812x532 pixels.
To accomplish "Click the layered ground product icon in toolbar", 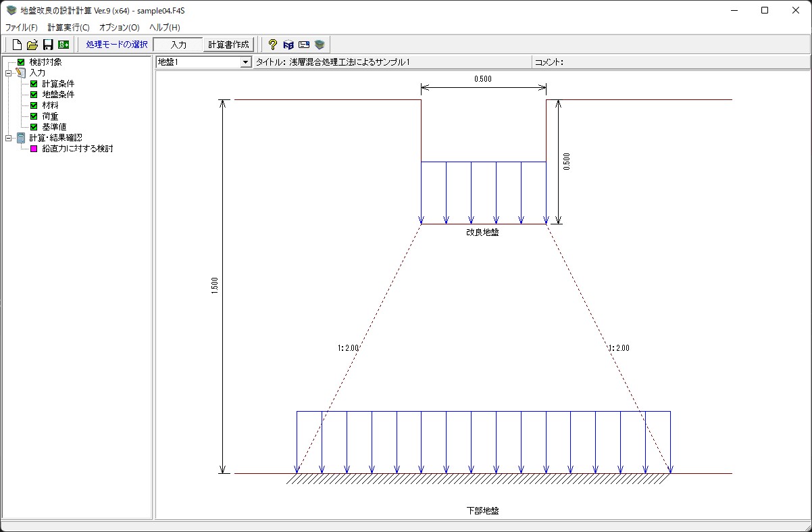I will point(320,45).
